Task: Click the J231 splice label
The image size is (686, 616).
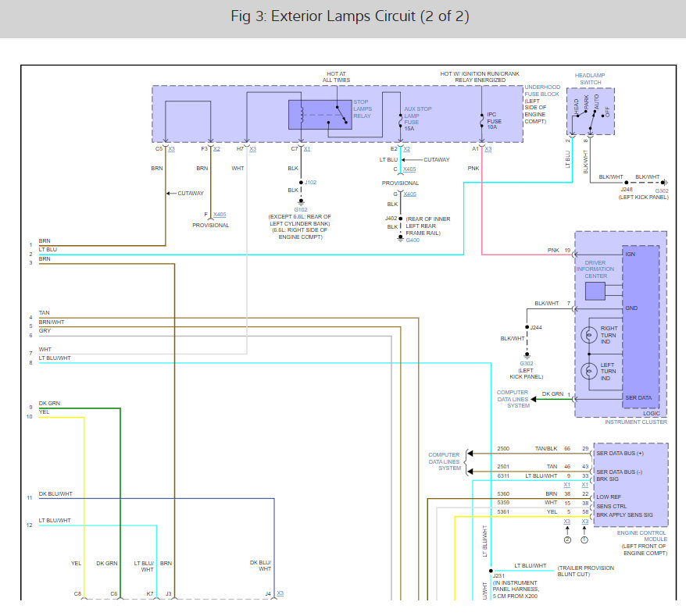Action: pos(498,576)
